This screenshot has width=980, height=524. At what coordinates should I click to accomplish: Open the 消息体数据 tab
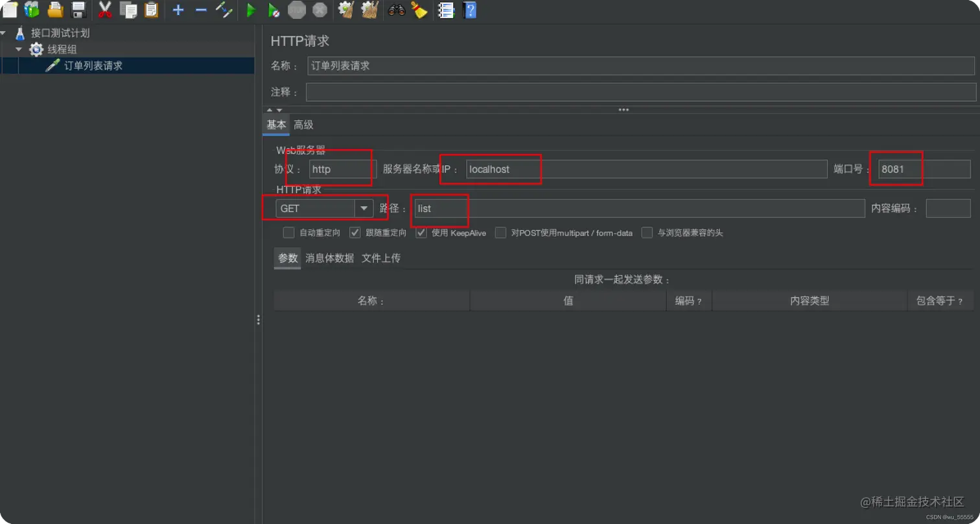(331, 257)
